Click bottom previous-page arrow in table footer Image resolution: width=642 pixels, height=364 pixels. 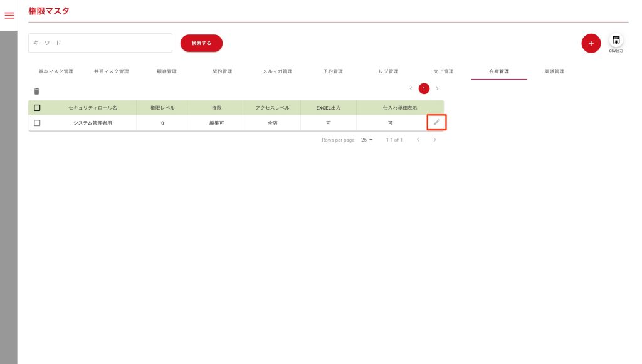(418, 140)
